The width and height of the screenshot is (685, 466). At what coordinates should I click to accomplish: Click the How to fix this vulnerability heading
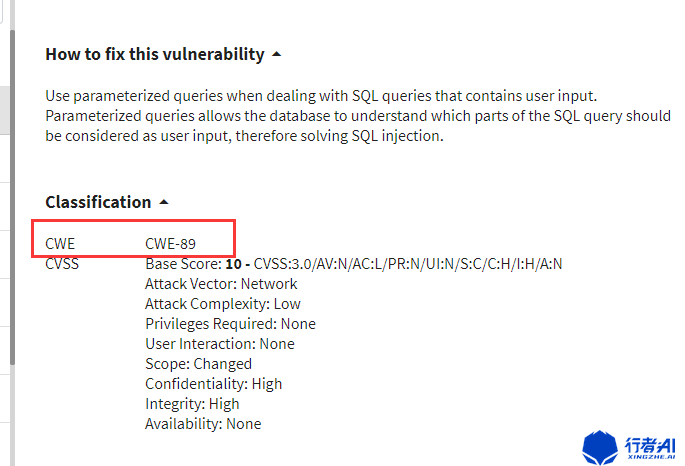tap(155, 54)
